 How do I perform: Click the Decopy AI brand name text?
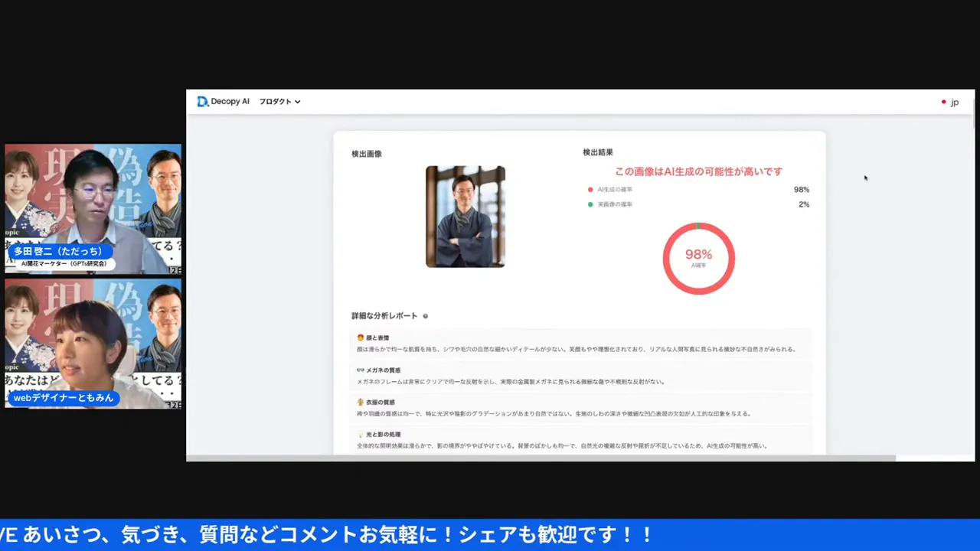coord(230,102)
